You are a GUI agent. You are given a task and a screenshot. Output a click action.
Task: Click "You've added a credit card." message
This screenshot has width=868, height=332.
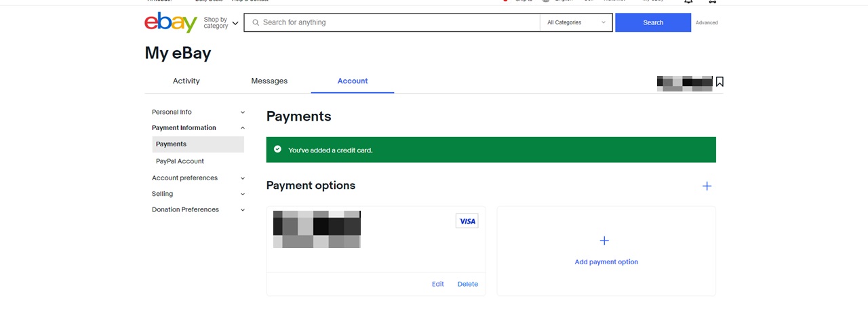(x=330, y=150)
